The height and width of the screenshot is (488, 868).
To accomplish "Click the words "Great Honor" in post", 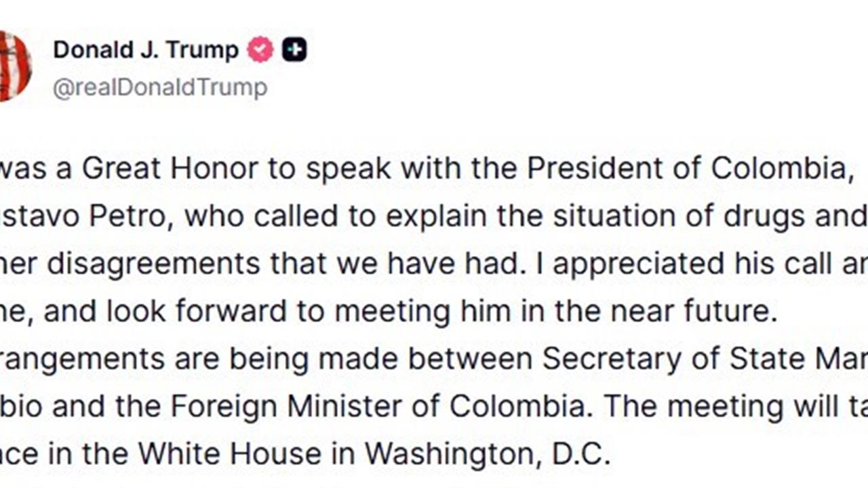I will point(170,169).
